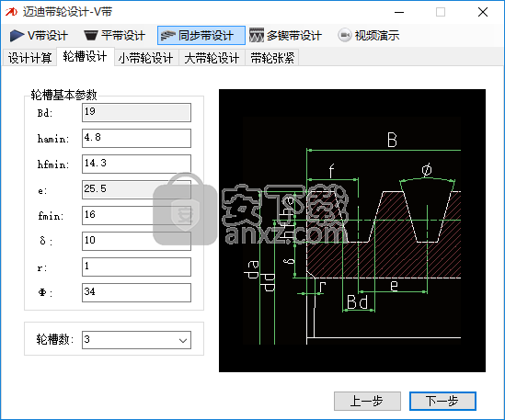Open the 平带设计 toolbar label
505x420 pixels.
(x=122, y=36)
